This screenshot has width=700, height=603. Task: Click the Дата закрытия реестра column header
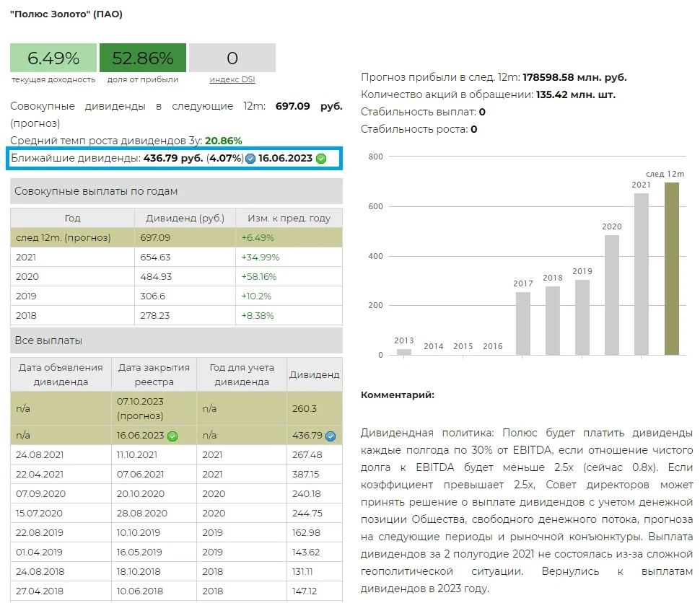coord(153,374)
